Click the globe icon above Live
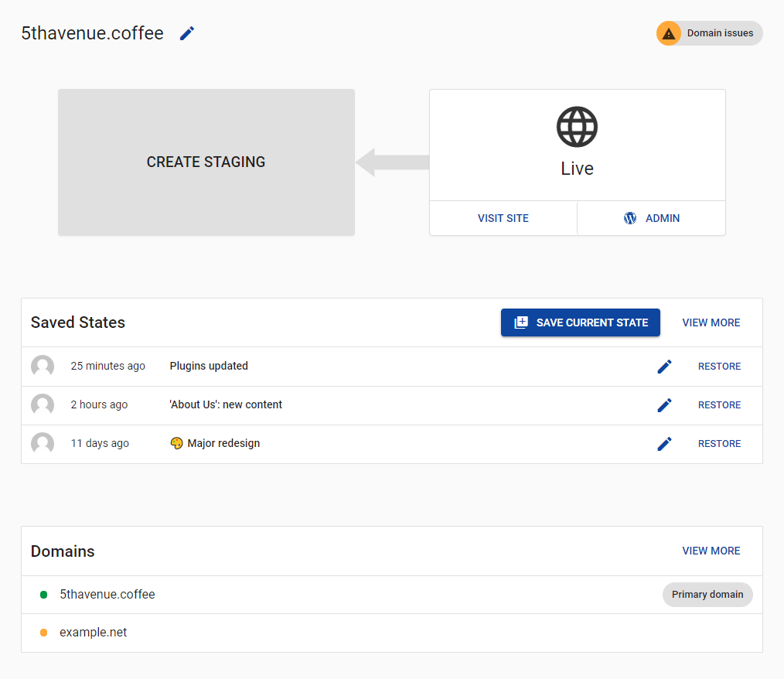784x679 pixels. pyautogui.click(x=577, y=127)
